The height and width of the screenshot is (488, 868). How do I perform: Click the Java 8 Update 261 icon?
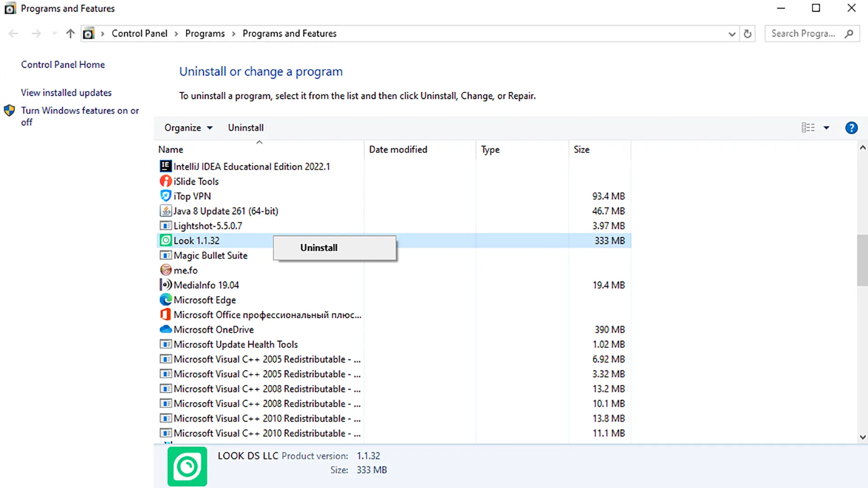tap(166, 211)
